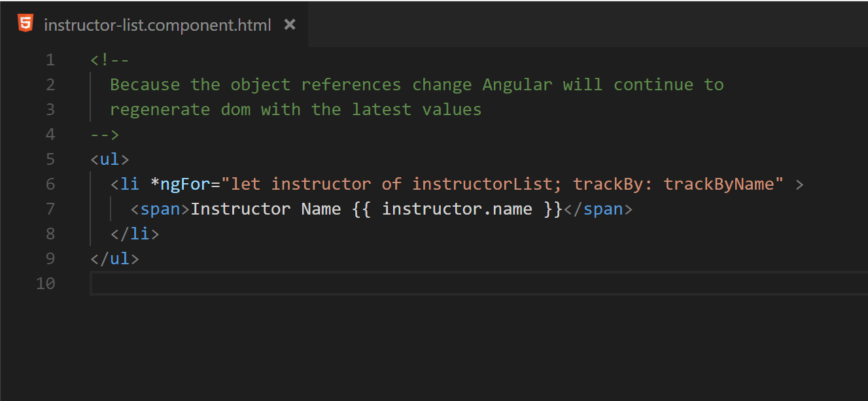Click line number 10 in gutter
868x401 pixels.
click(46, 284)
